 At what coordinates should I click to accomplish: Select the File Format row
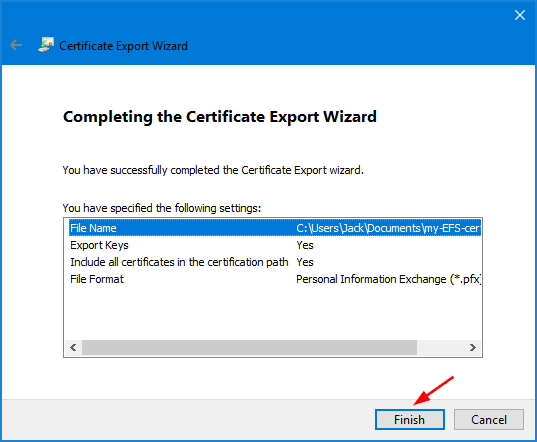[x=275, y=279]
